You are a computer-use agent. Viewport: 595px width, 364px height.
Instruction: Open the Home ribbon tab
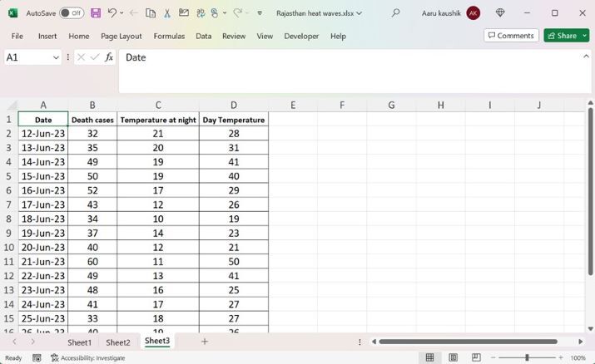(x=79, y=36)
